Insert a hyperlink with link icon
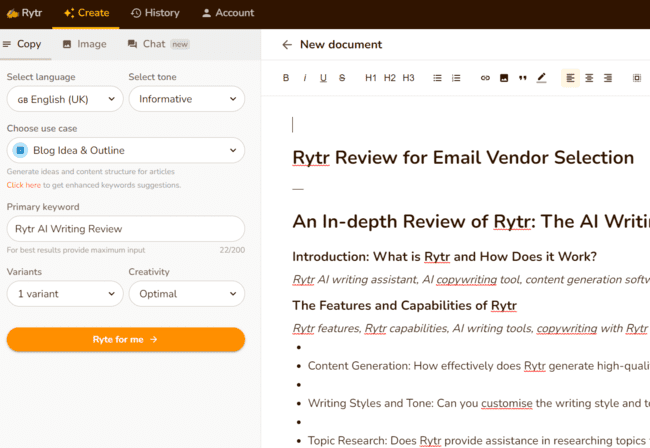This screenshot has width=650, height=448. pyautogui.click(x=485, y=78)
